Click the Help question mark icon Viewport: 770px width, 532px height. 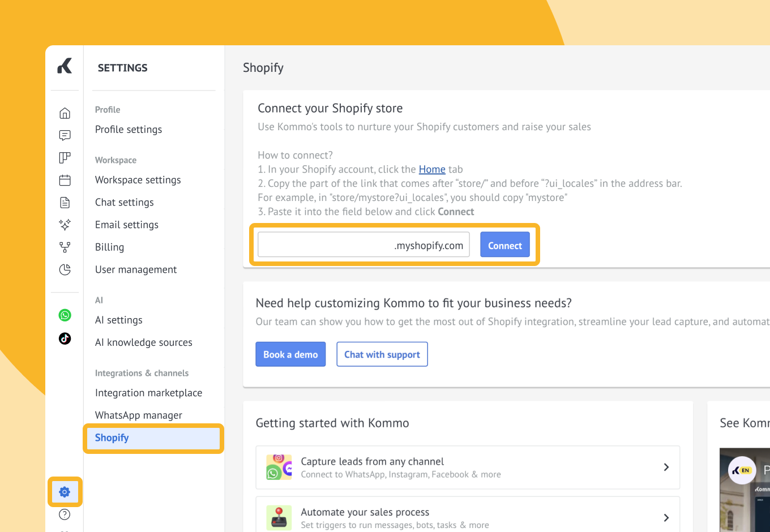pyautogui.click(x=65, y=514)
